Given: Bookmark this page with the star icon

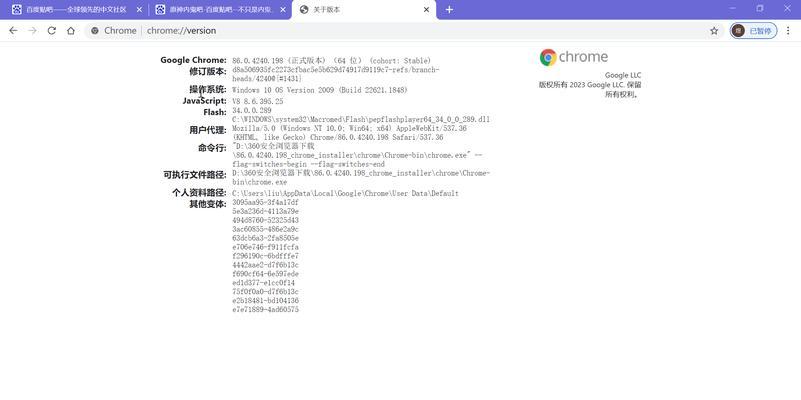Looking at the screenshot, I should (714, 31).
